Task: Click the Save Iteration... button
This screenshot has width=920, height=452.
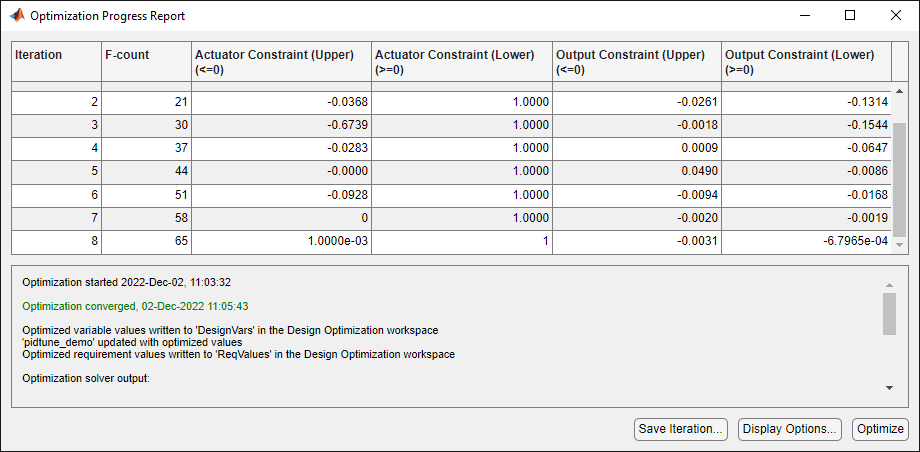Action: coord(681,429)
